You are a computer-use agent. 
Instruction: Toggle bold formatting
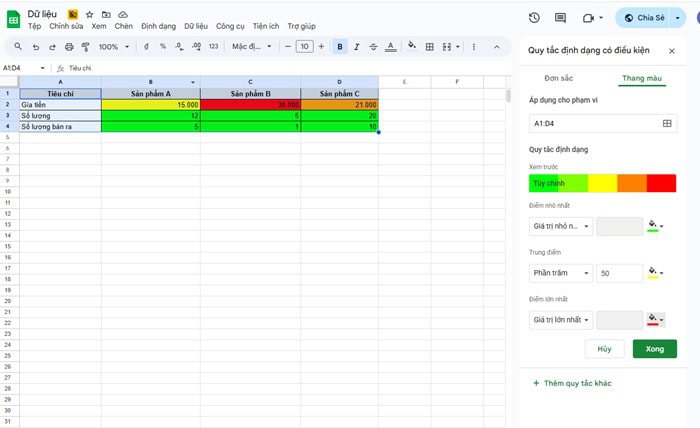tap(340, 46)
